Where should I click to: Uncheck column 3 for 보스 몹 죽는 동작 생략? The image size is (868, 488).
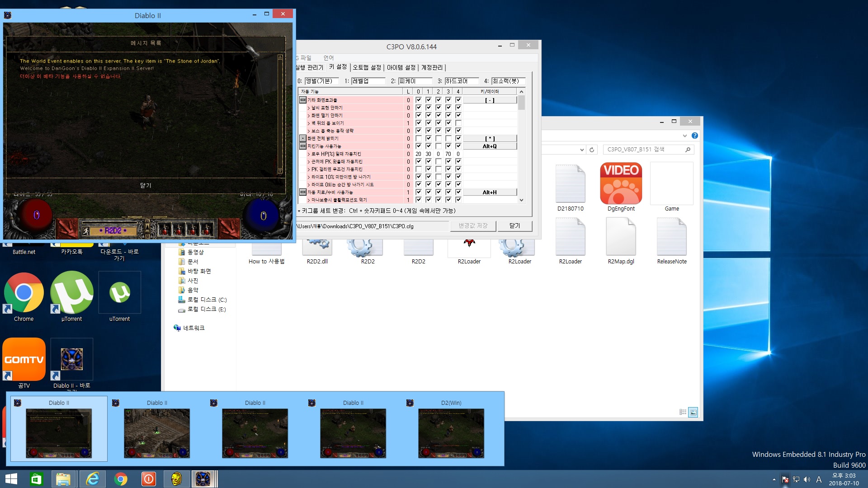[x=448, y=131]
